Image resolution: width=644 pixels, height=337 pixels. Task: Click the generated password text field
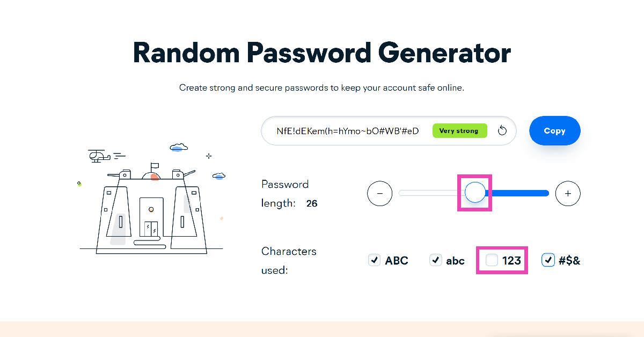click(347, 131)
